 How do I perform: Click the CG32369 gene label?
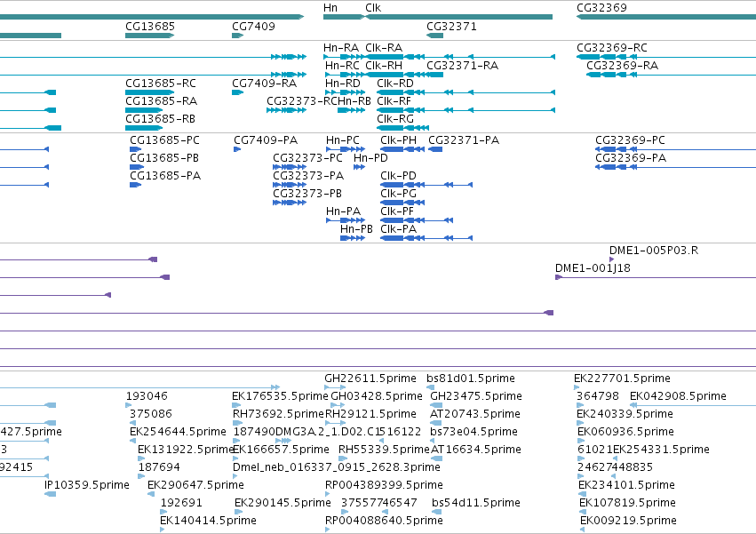click(x=601, y=8)
